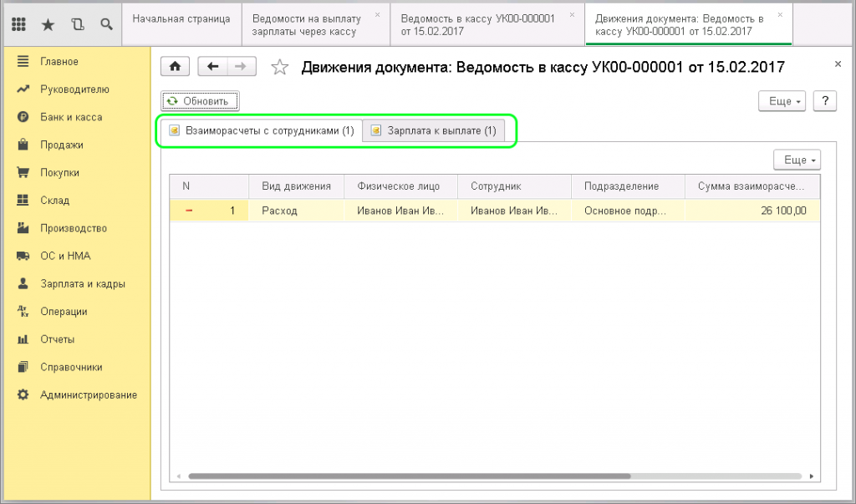Open the Администрирование section
The width and height of the screenshot is (856, 504).
(x=89, y=395)
